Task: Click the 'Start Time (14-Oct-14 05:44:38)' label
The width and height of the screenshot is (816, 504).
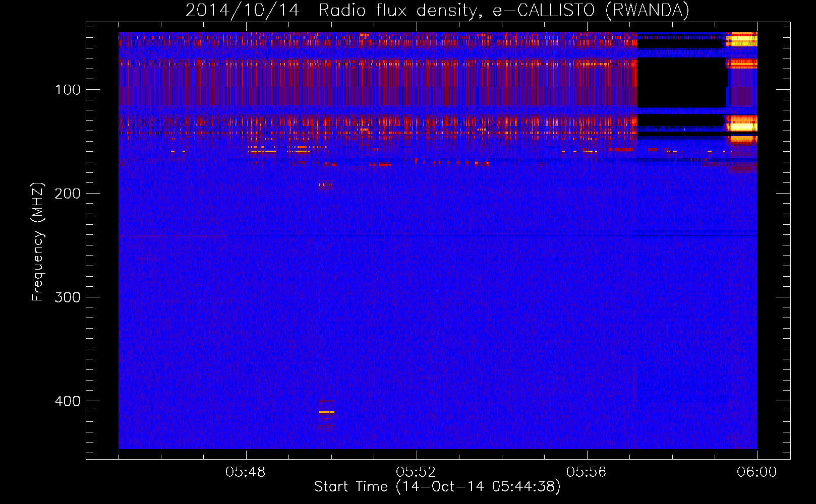Action: click(x=437, y=487)
